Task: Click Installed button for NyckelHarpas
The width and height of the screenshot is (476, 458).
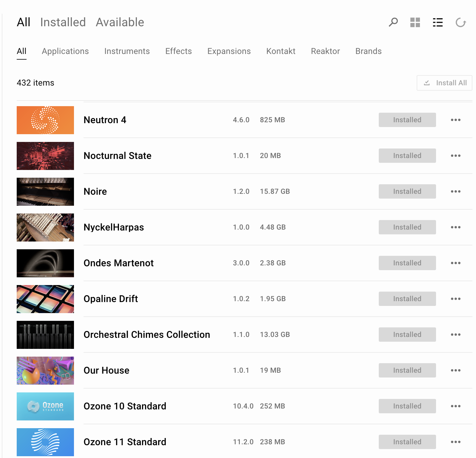Action: coord(407,227)
